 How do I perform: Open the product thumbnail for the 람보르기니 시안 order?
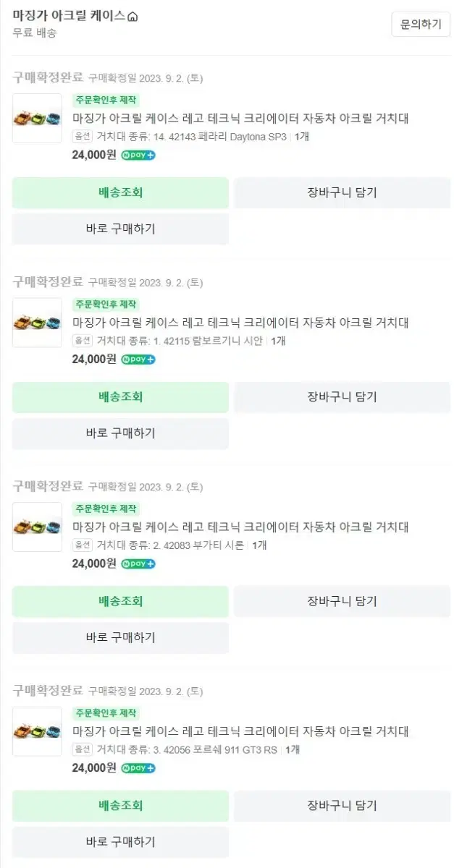click(38, 323)
